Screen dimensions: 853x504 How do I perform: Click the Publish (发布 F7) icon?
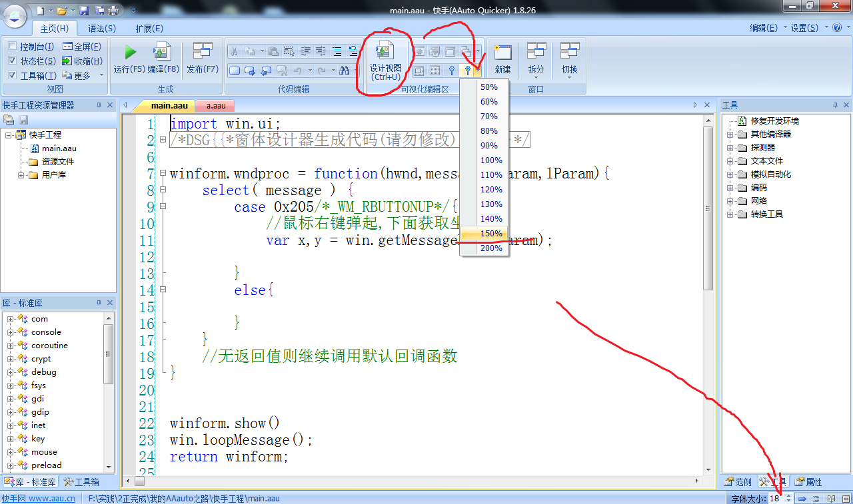coord(203,52)
